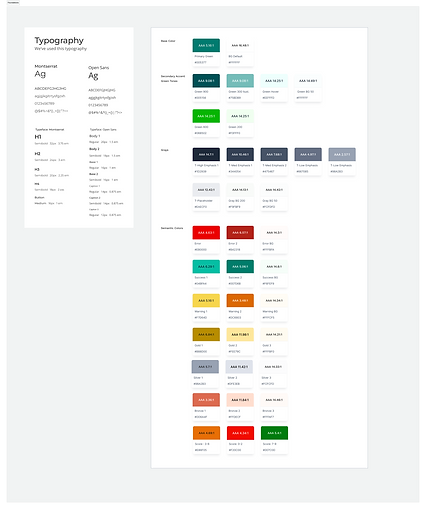This screenshot has height=509, width=426.
Task: Choose the Bronze 3 swatch
Action: tap(274, 400)
